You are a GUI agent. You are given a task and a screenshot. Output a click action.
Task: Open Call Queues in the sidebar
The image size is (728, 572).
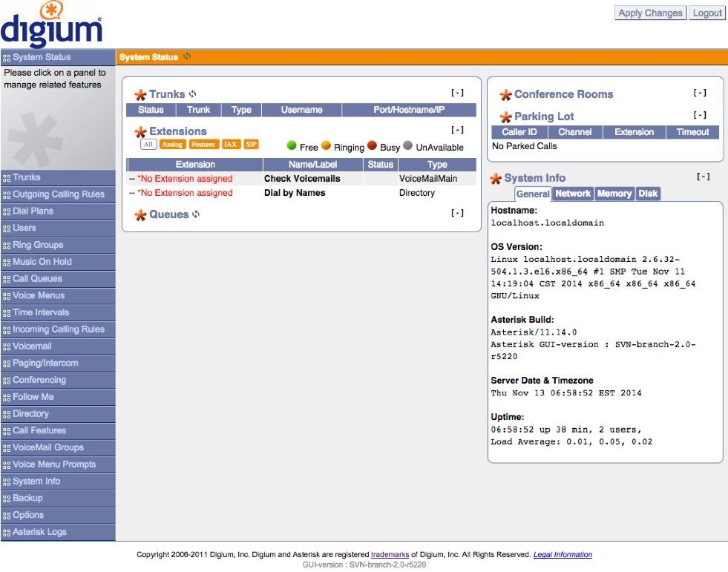(58, 279)
